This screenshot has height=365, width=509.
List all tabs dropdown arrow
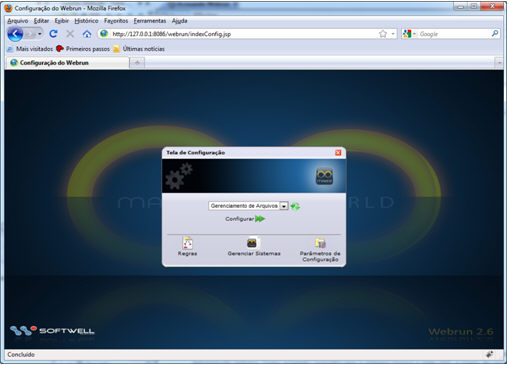(499, 63)
